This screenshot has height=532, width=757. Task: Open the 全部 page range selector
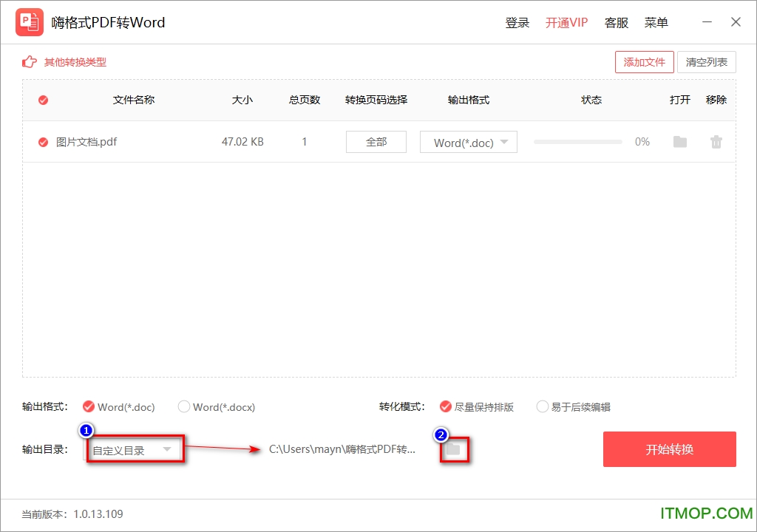(x=376, y=142)
